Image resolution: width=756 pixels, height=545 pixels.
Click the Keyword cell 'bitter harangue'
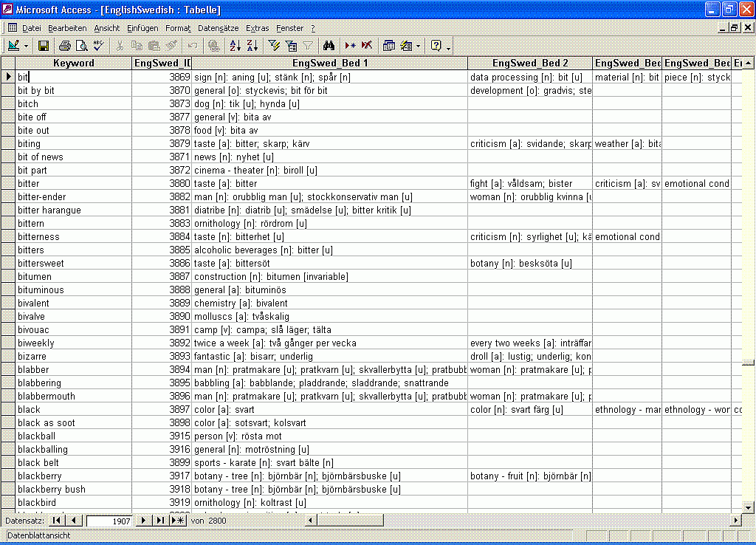(x=73, y=210)
